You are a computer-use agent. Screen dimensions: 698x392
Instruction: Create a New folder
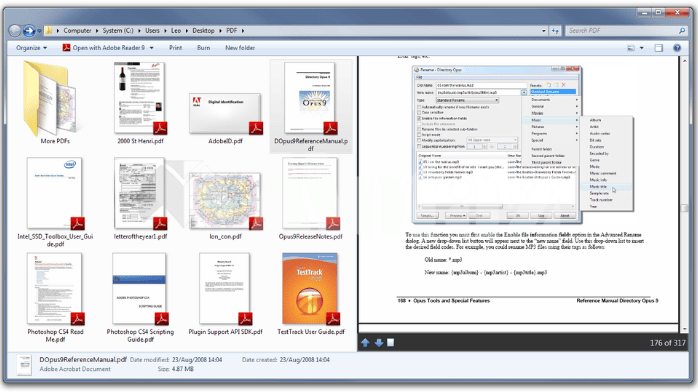[x=240, y=48]
